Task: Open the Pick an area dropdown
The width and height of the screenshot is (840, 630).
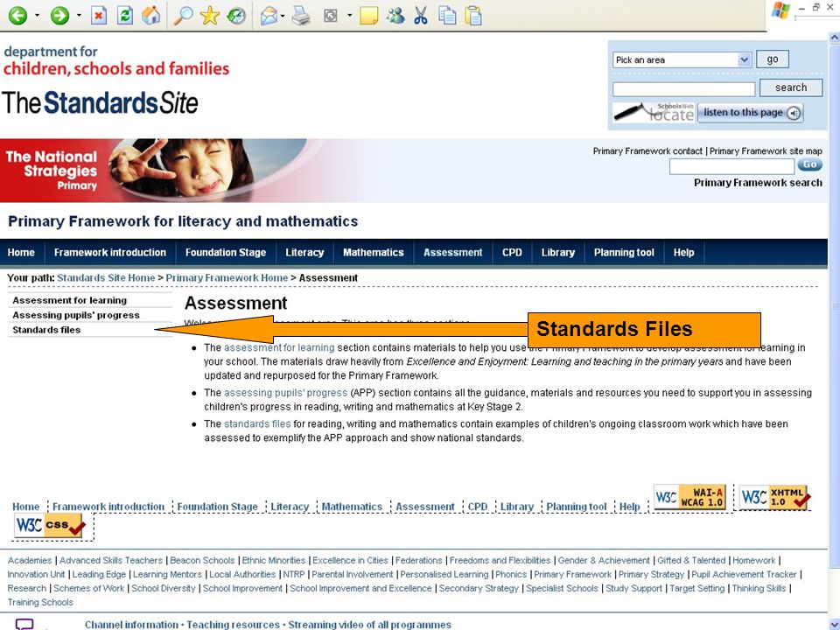Action: [682, 59]
